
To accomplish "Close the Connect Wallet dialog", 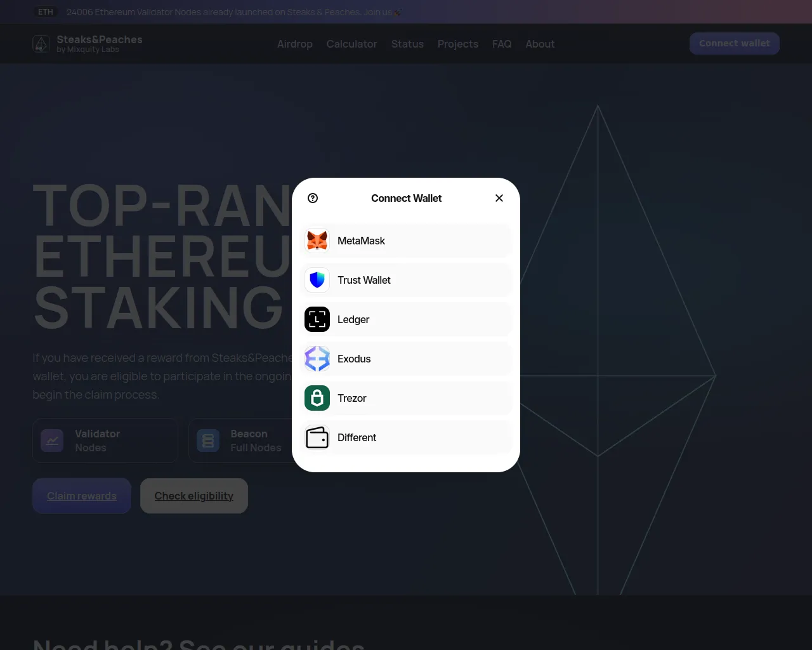I will coord(499,198).
